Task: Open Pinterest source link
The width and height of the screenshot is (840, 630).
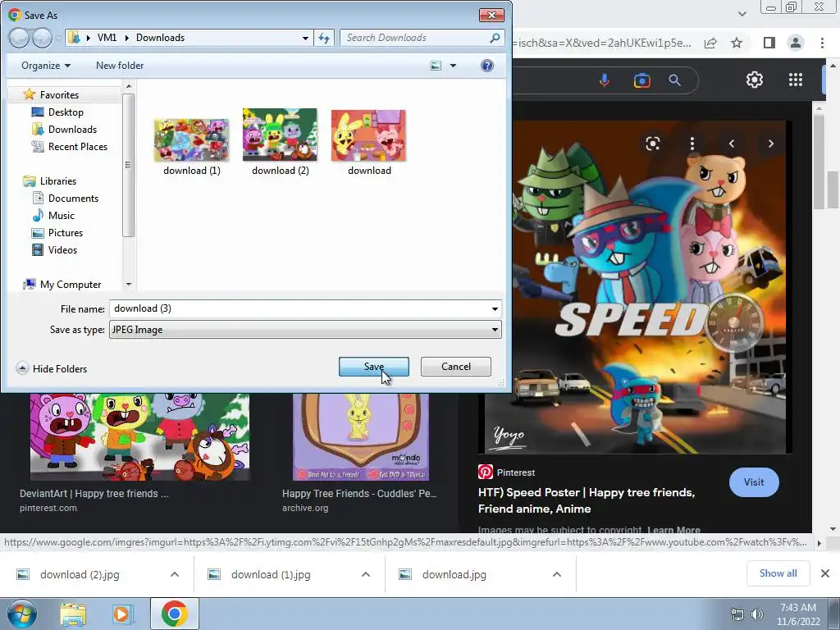Action: (x=507, y=472)
